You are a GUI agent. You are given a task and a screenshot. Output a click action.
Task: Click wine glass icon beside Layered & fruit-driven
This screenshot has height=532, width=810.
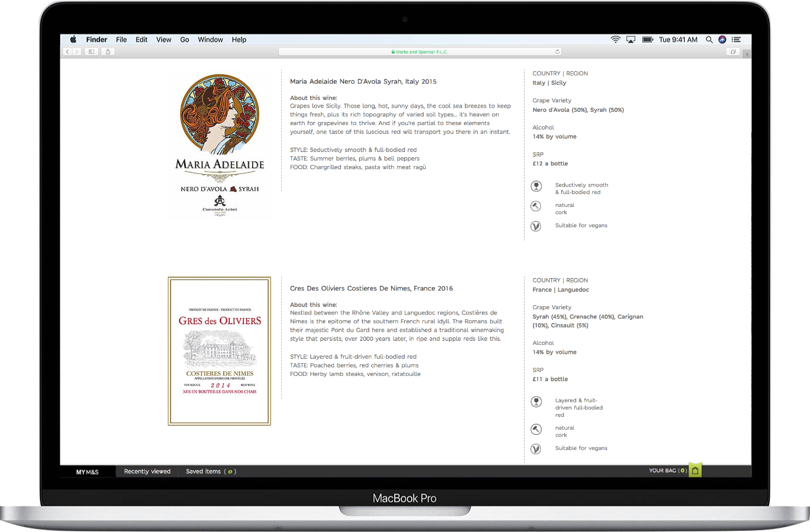coord(536,402)
